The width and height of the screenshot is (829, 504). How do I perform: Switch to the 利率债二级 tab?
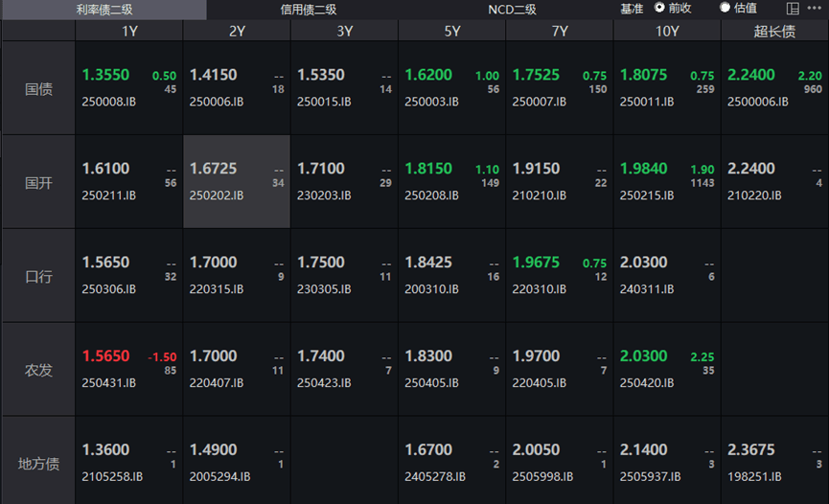tap(104, 10)
